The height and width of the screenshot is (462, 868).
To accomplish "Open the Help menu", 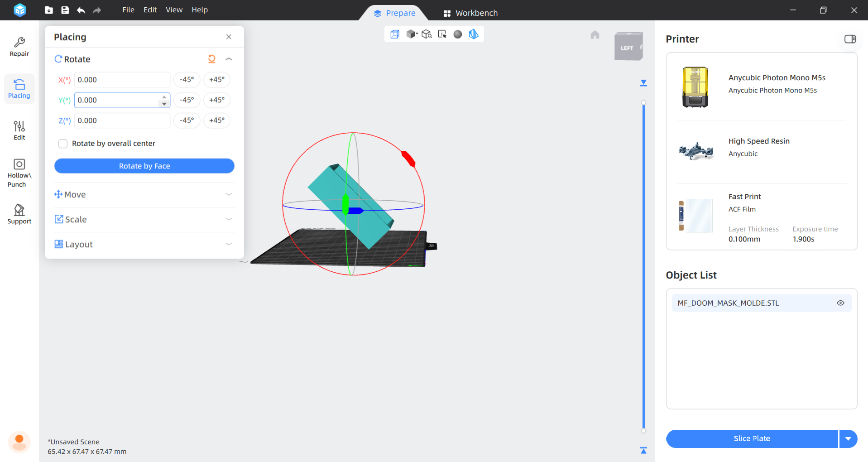I will (x=199, y=10).
